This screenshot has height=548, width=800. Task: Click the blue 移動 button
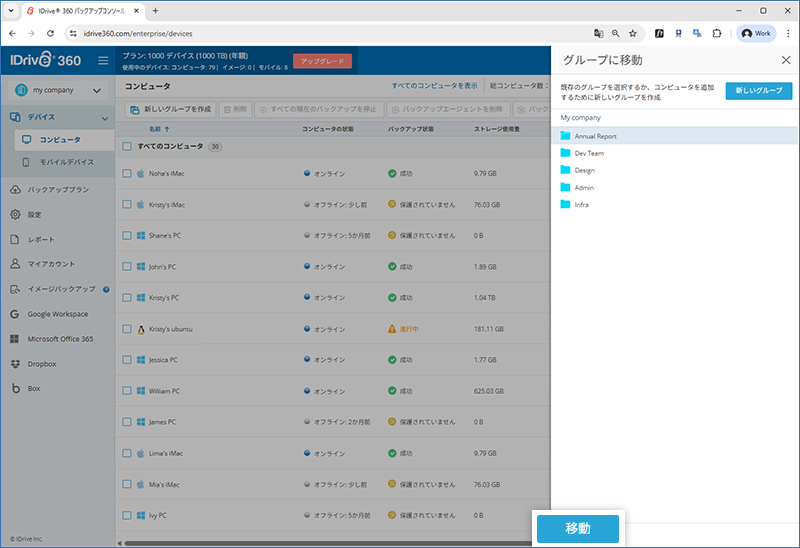click(578, 529)
